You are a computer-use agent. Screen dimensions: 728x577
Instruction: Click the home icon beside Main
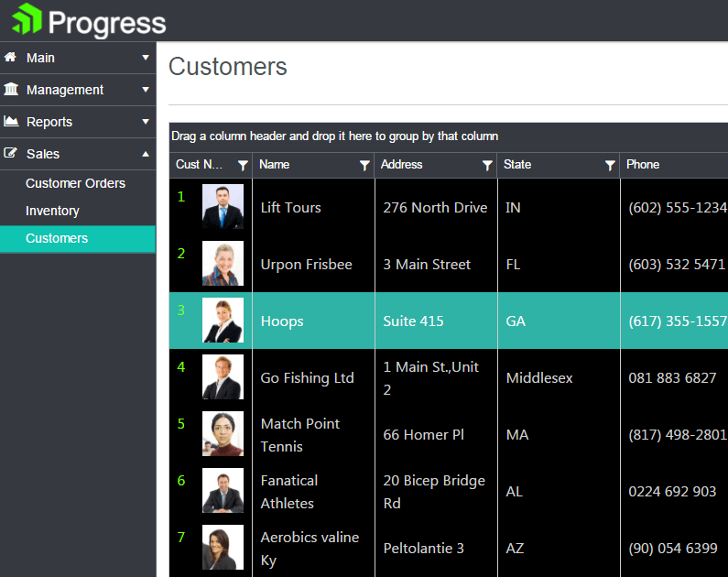point(11,58)
